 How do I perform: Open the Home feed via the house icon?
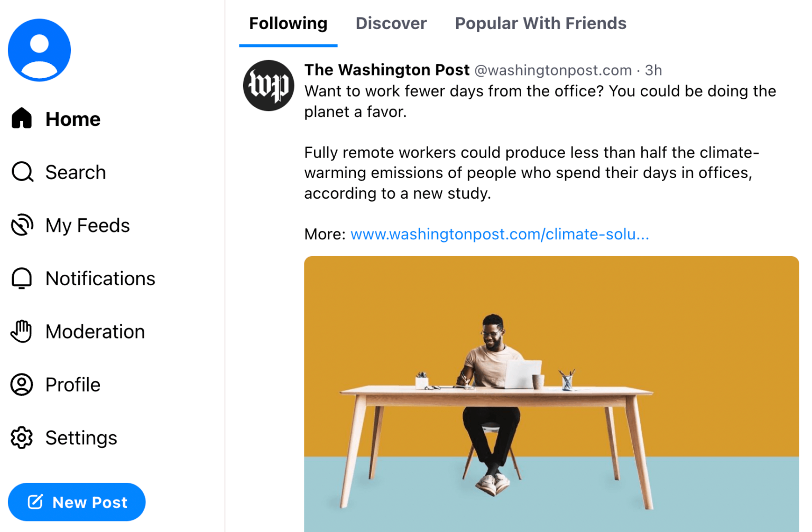coord(22,118)
